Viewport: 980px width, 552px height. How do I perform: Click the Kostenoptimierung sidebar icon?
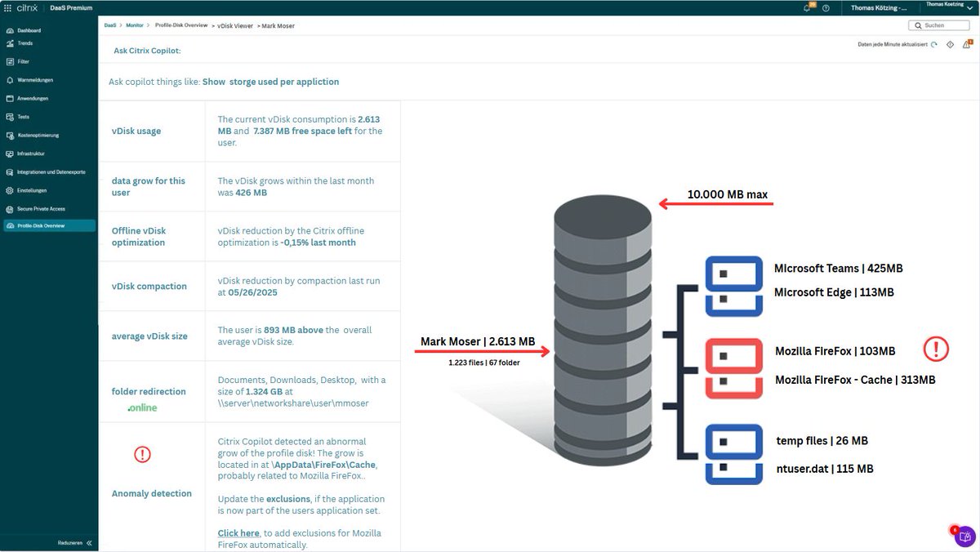coord(10,135)
